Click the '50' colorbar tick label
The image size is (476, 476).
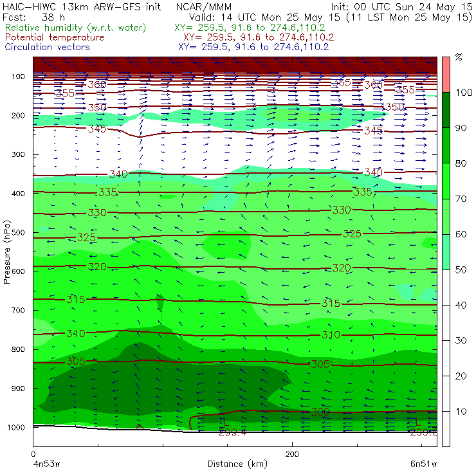pyautogui.click(x=461, y=270)
